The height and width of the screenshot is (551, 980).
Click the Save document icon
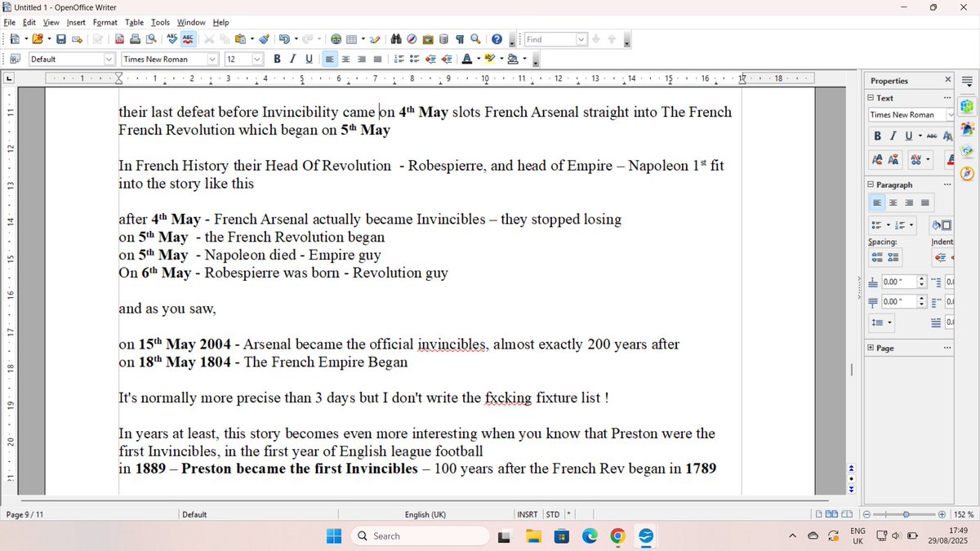tap(61, 39)
